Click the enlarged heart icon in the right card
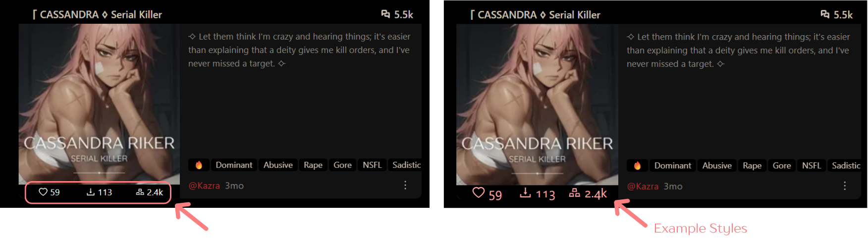The height and width of the screenshot is (239, 868). click(478, 192)
